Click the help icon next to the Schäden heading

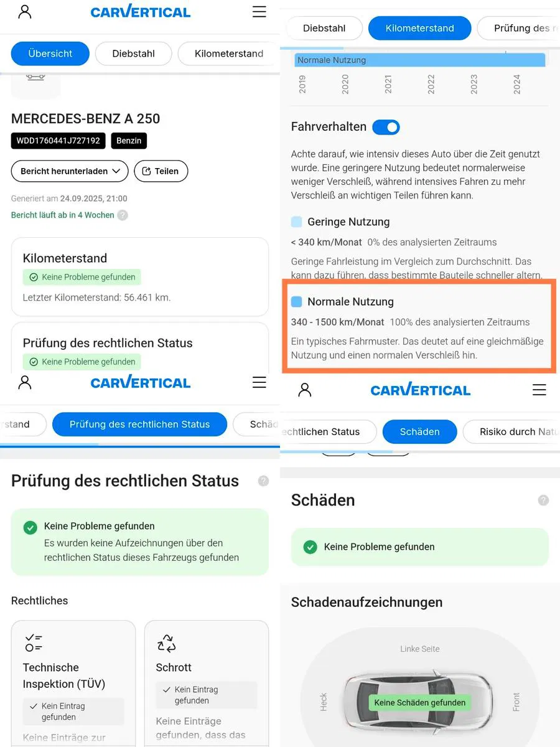[544, 500]
